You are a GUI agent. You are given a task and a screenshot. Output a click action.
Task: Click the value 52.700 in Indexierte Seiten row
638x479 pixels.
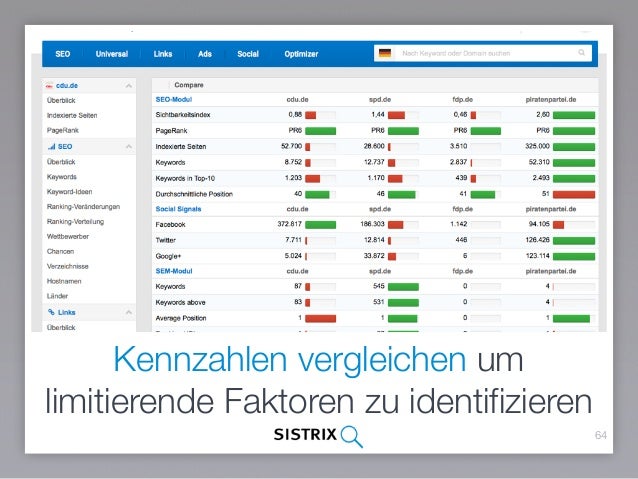[291, 146]
